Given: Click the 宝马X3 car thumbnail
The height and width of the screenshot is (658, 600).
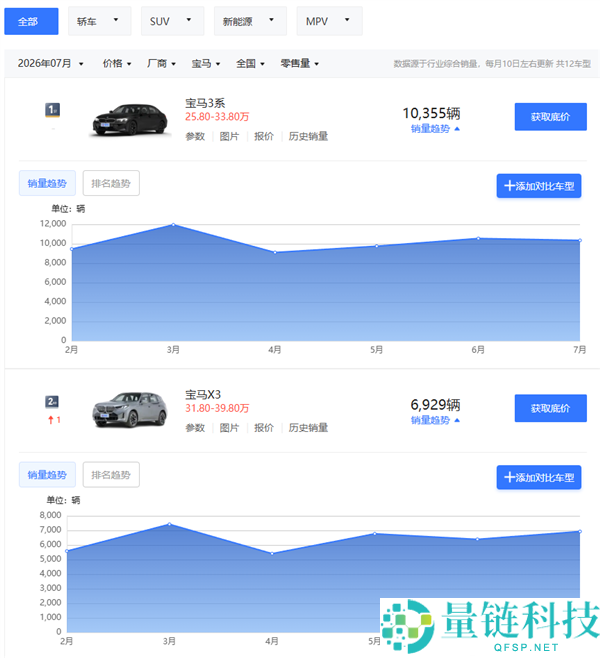Looking at the screenshot, I should pyautogui.click(x=130, y=410).
